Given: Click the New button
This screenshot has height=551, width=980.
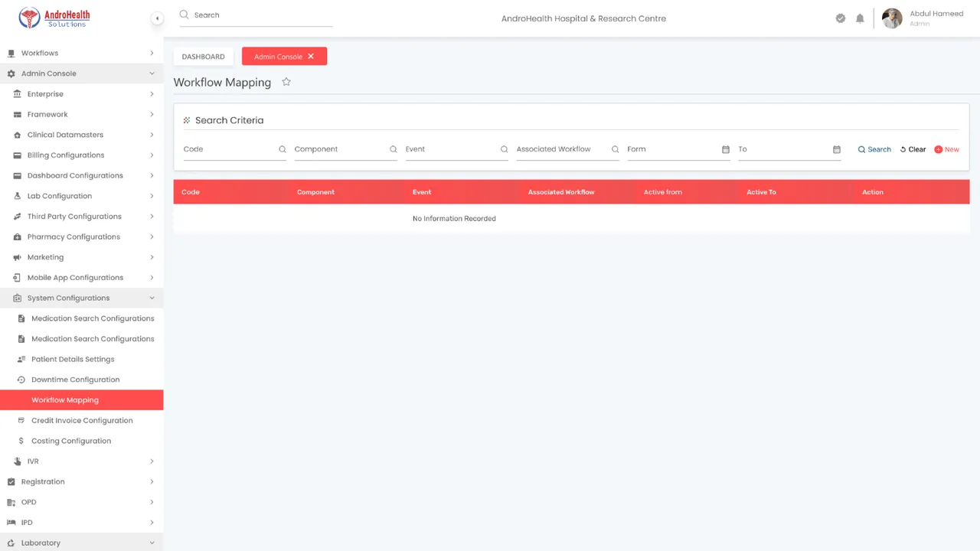Looking at the screenshot, I should [947, 149].
